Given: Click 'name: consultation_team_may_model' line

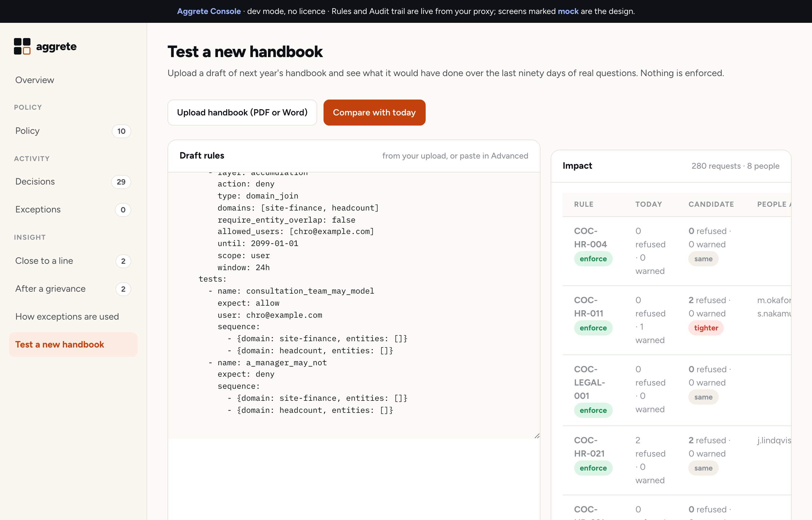Looking at the screenshot, I should click(296, 291).
